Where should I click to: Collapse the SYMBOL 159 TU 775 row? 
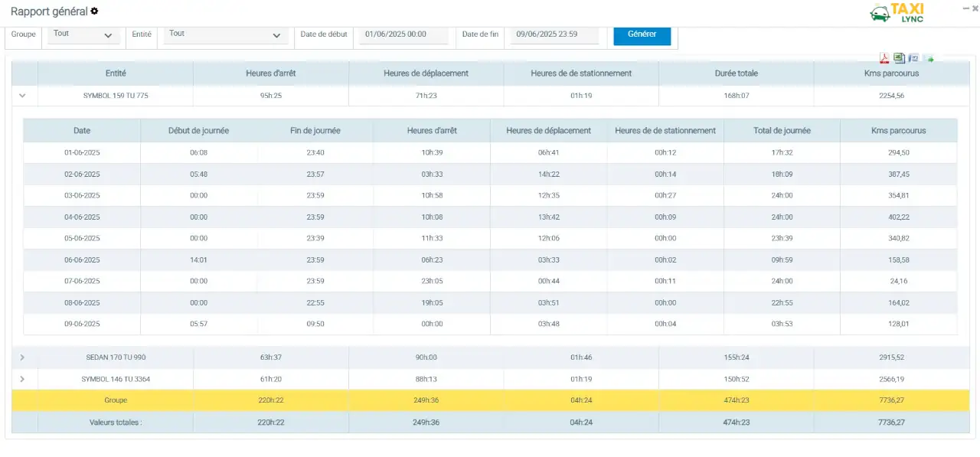23,96
